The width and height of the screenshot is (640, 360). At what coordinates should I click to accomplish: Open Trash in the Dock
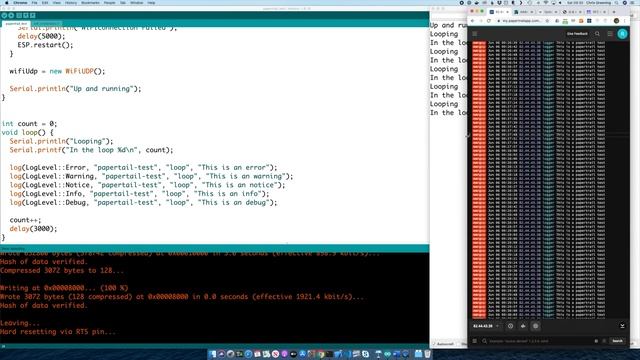(427, 354)
